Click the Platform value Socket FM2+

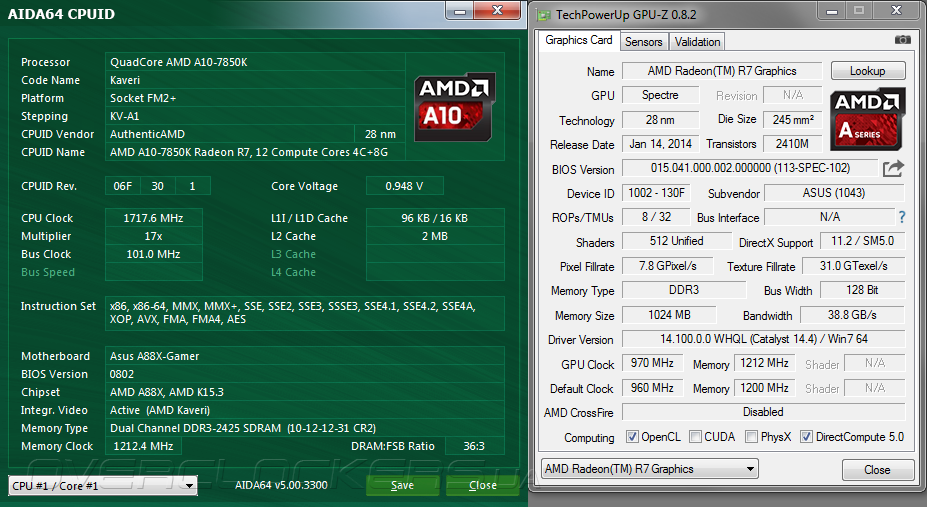coord(255,98)
